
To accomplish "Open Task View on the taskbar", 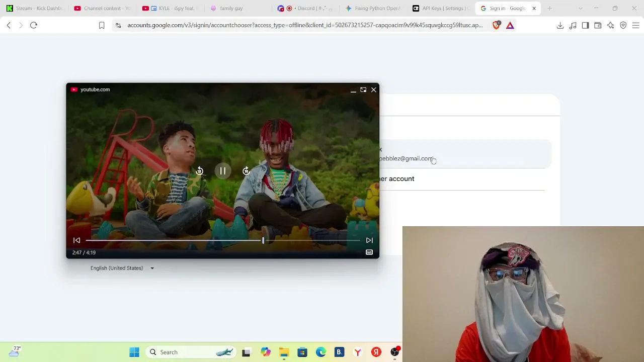I will [246, 352].
